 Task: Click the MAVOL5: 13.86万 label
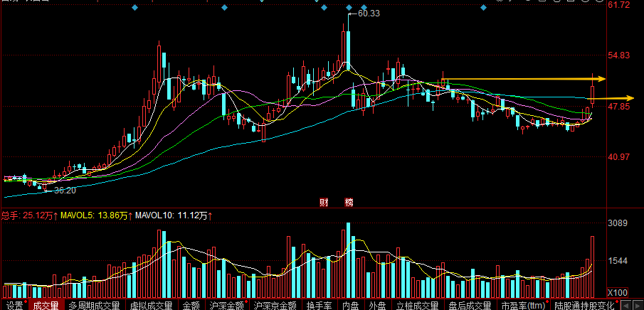pos(97,215)
